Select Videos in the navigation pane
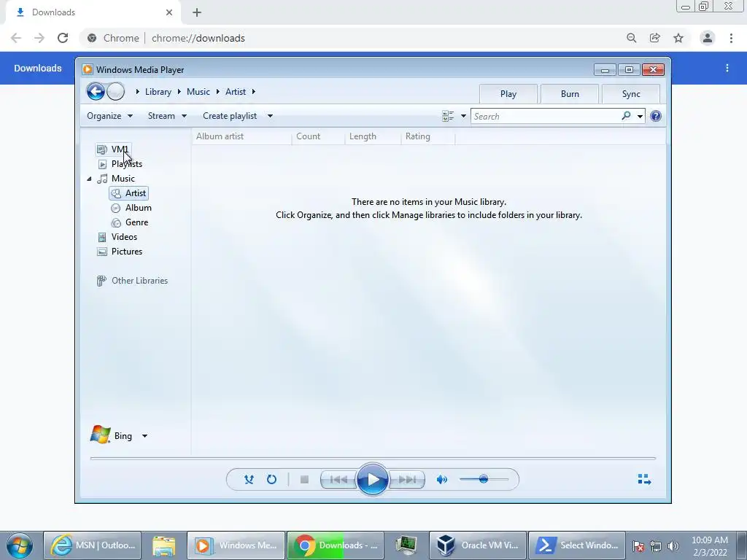The width and height of the screenshot is (747, 560). click(117, 237)
